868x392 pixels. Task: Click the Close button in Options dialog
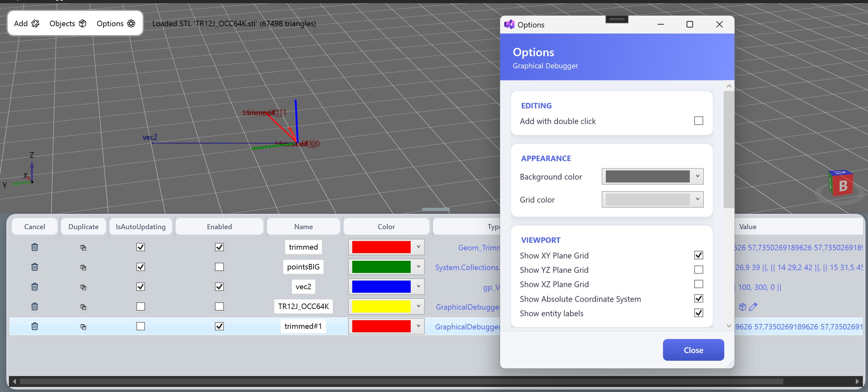point(693,350)
